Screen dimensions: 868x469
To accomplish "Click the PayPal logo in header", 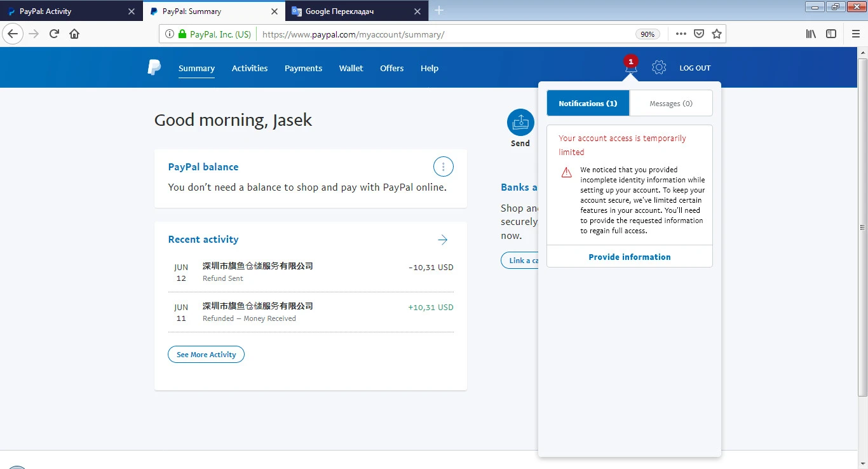I will (154, 67).
